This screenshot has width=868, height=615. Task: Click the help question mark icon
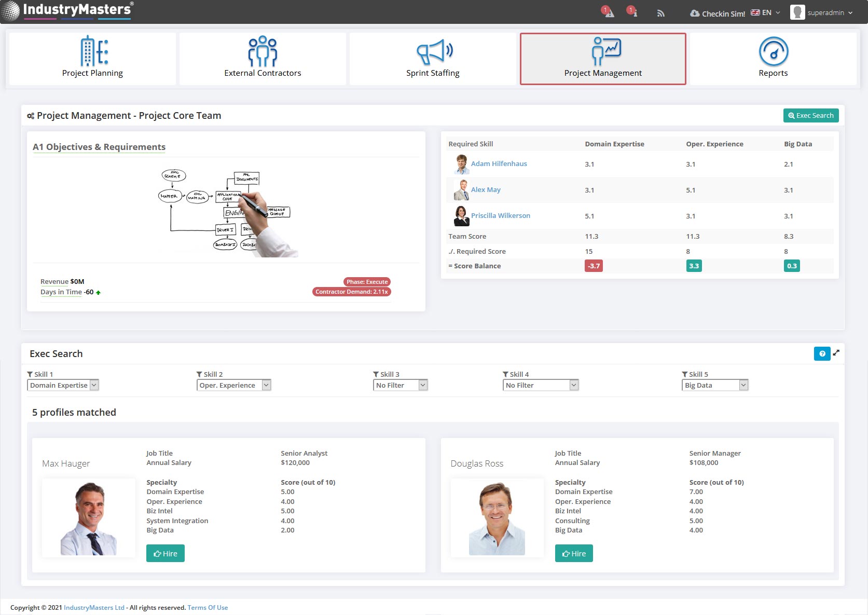822,354
